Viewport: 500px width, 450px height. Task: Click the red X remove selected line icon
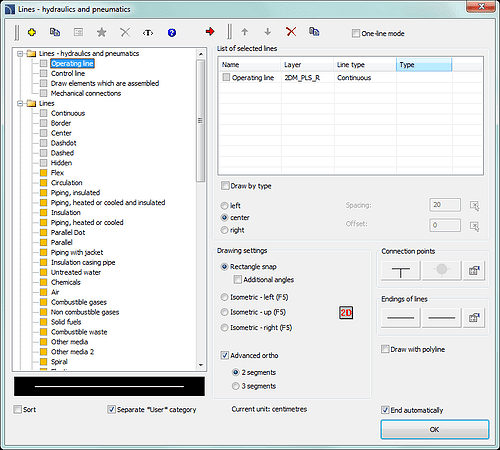(291, 32)
